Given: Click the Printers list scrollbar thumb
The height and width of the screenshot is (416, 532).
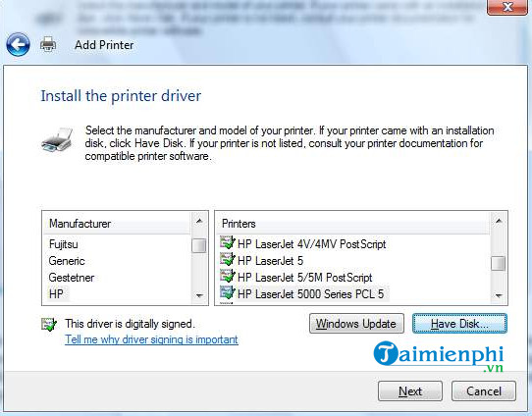Looking at the screenshot, I should (x=499, y=263).
